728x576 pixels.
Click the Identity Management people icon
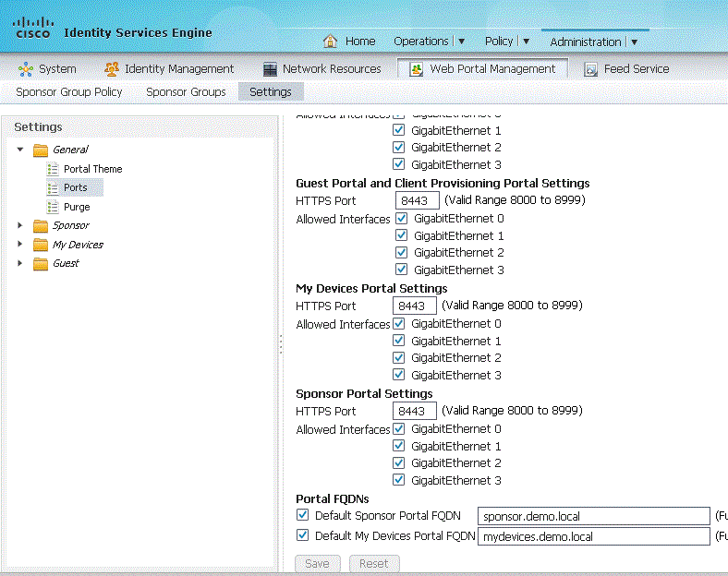(x=112, y=69)
